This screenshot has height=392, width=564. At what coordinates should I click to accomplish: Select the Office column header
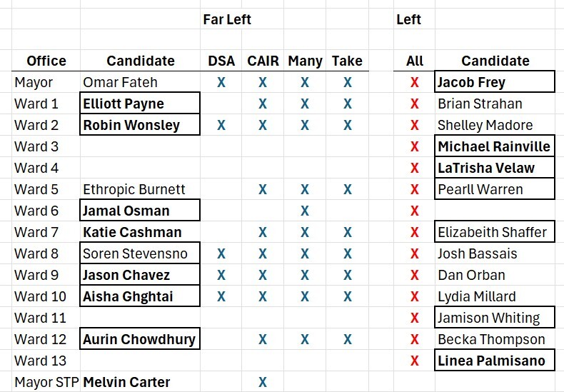[46, 61]
